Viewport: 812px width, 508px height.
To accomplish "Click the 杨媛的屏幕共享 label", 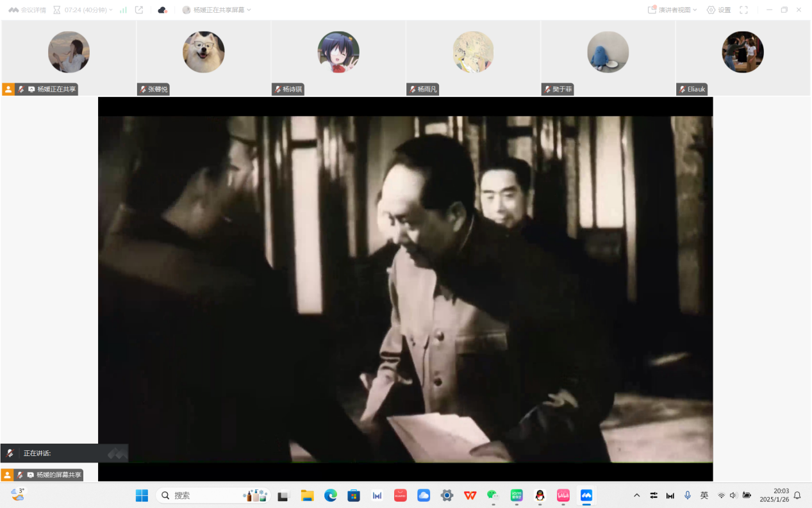I will coord(58,475).
